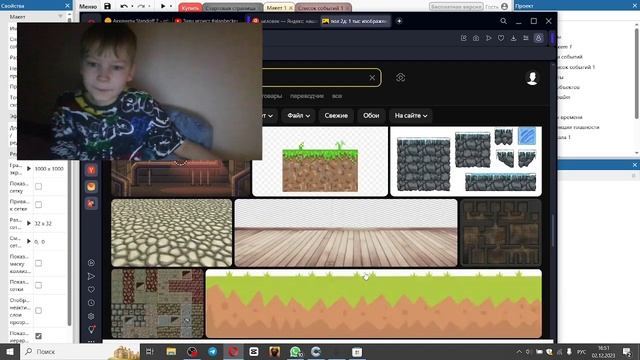The width and height of the screenshot is (640, 360).
Task: Open new browser tab with plus button
Action: point(399,21)
